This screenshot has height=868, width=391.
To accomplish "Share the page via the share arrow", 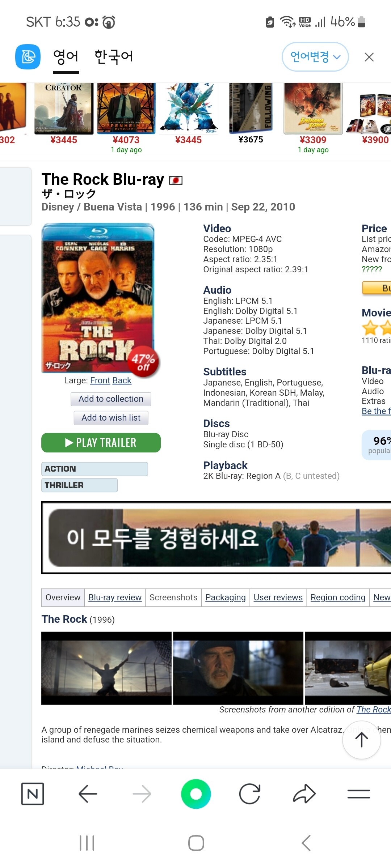I will point(304,794).
